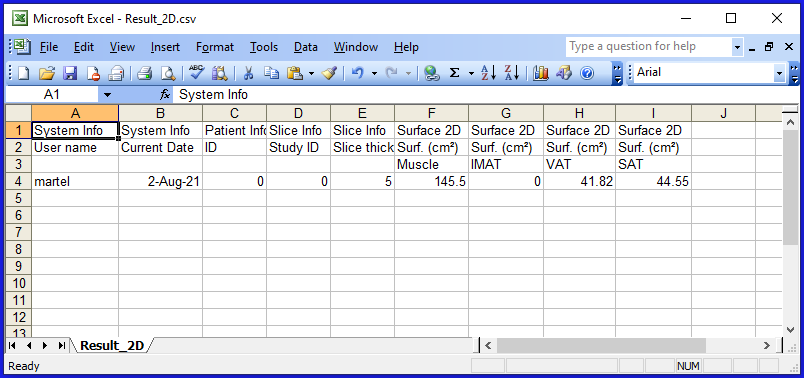
Task: Copy the selection with the Copy icon
Action: (x=271, y=74)
